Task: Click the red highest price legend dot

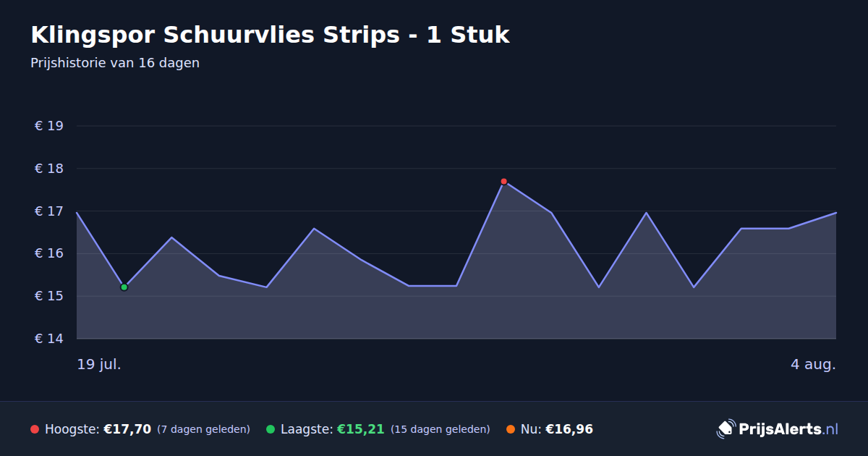Action: (x=35, y=429)
